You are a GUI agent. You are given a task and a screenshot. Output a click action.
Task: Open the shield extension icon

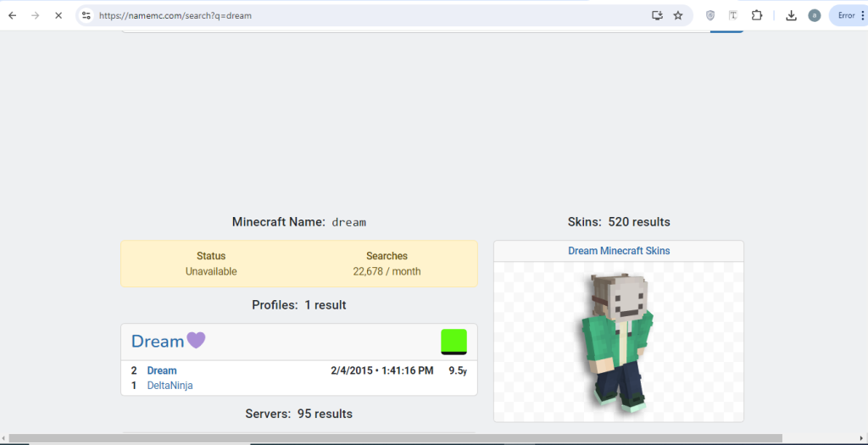coord(710,15)
